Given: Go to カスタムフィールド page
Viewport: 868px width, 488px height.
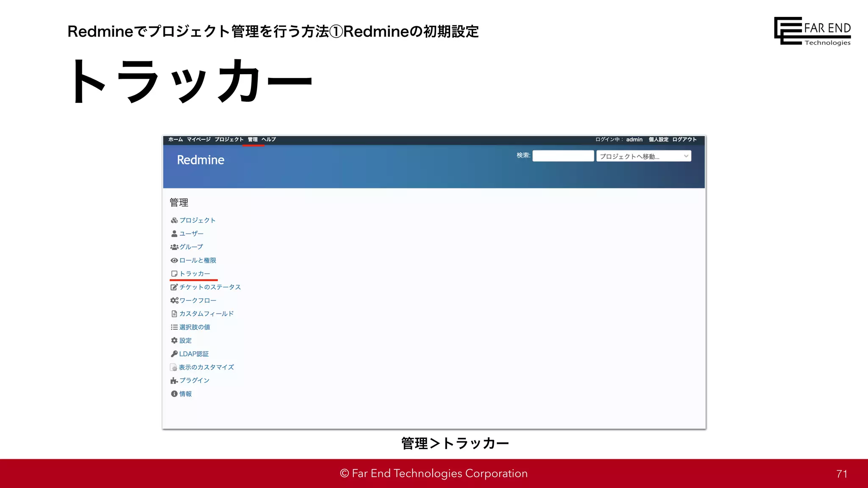Looking at the screenshot, I should (x=206, y=314).
